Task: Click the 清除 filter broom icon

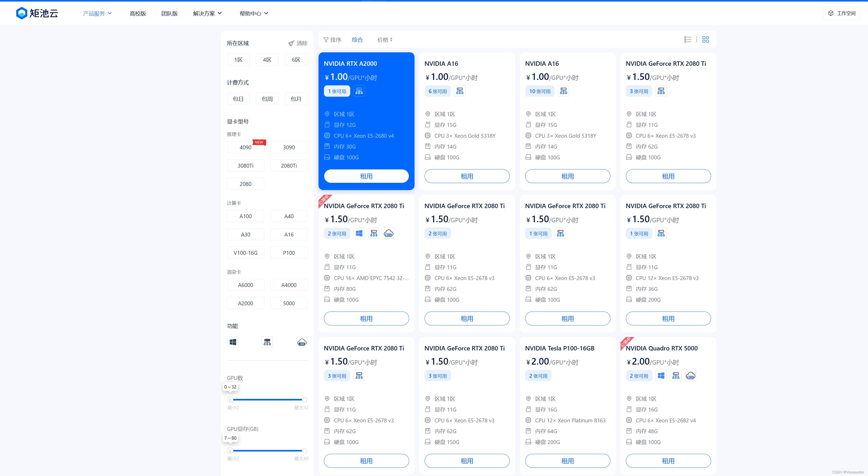Action: tap(291, 43)
